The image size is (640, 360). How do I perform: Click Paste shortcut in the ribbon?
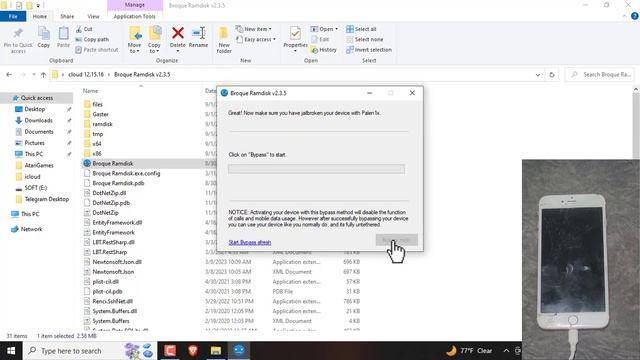coord(97,49)
